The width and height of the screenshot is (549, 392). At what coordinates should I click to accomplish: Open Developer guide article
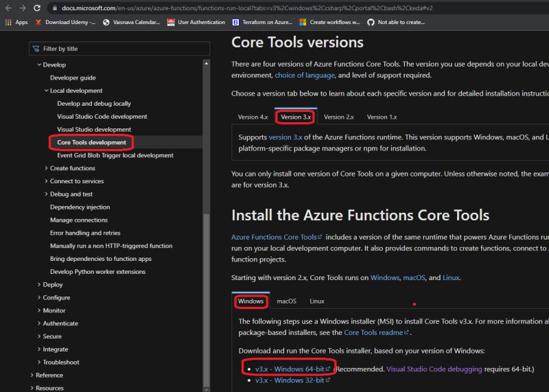coord(73,78)
